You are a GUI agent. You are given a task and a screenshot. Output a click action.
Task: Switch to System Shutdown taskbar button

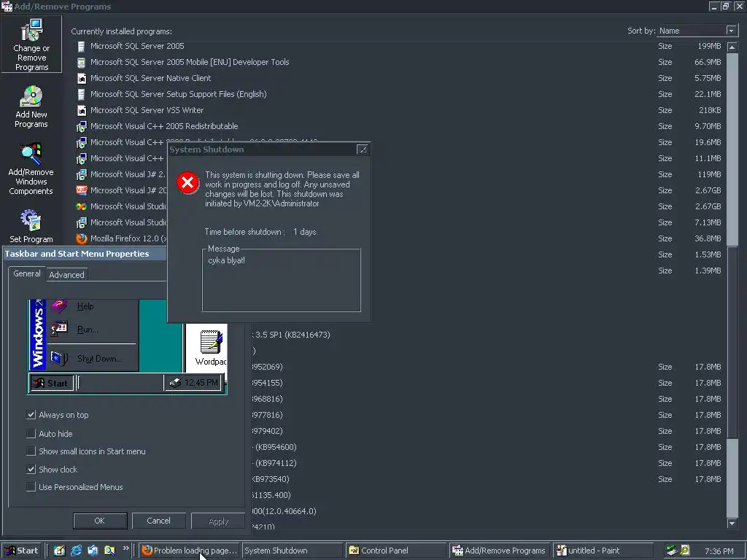(292, 551)
